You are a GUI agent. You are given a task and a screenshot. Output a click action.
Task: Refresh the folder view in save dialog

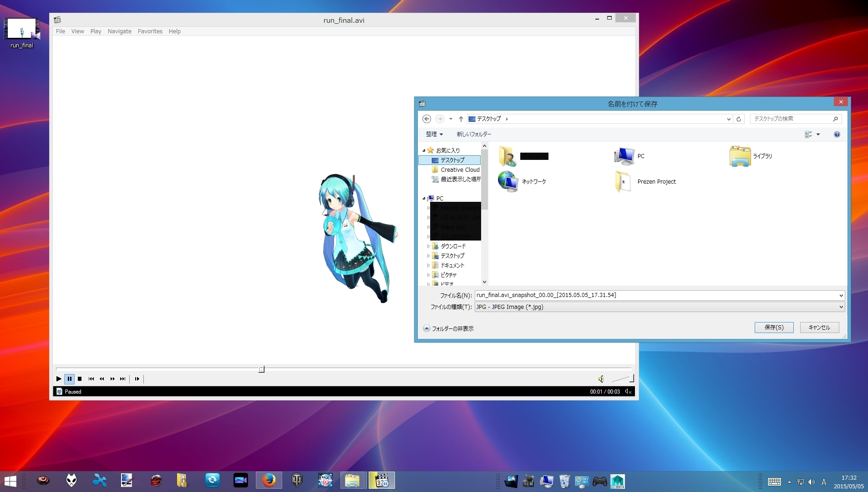point(739,119)
